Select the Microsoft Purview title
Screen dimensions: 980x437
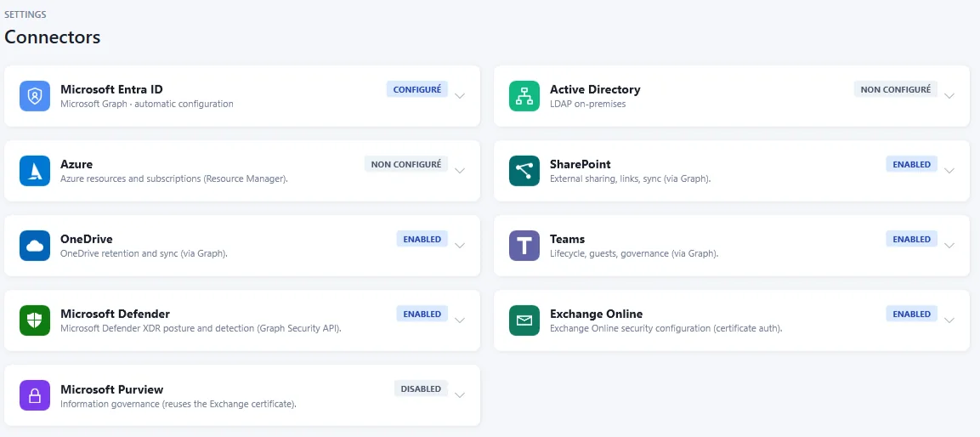point(112,389)
